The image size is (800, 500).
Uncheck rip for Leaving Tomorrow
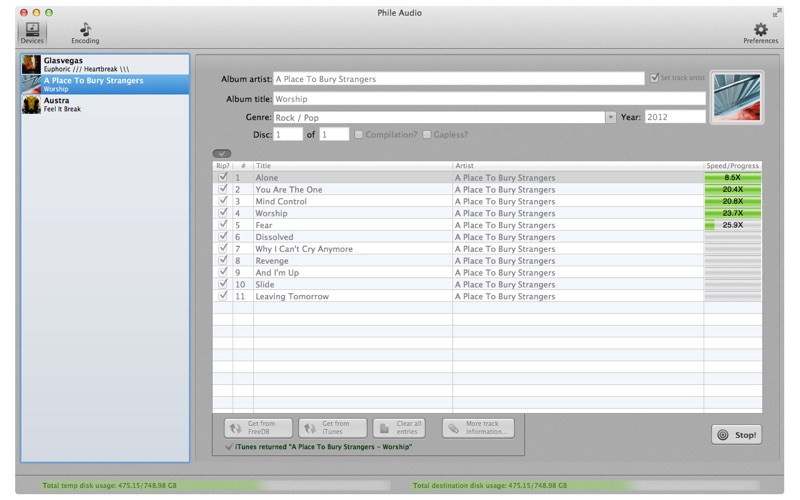(222, 295)
